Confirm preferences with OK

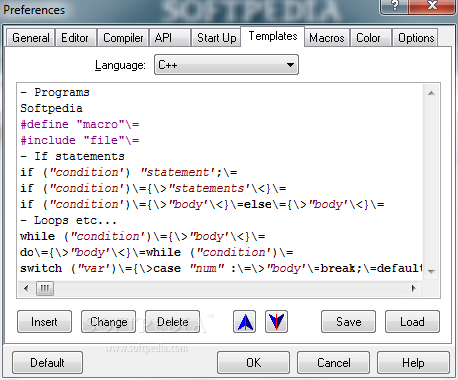pyautogui.click(x=253, y=362)
